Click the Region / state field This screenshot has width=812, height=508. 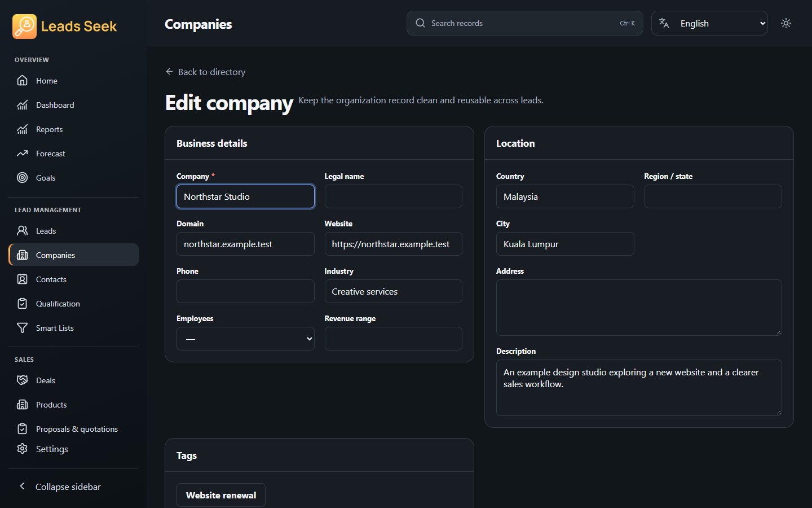click(713, 196)
